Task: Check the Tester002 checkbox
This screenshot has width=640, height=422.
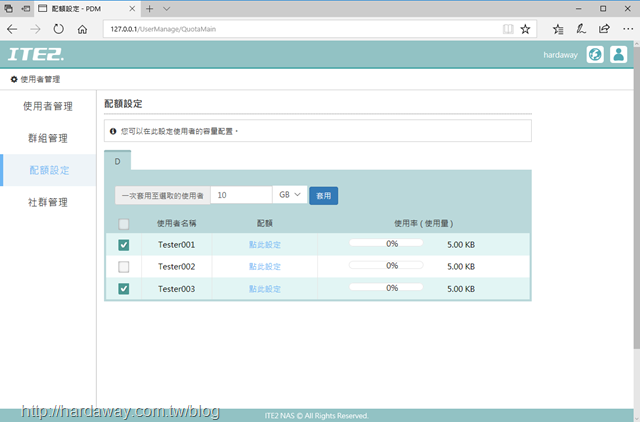Action: pyautogui.click(x=124, y=267)
